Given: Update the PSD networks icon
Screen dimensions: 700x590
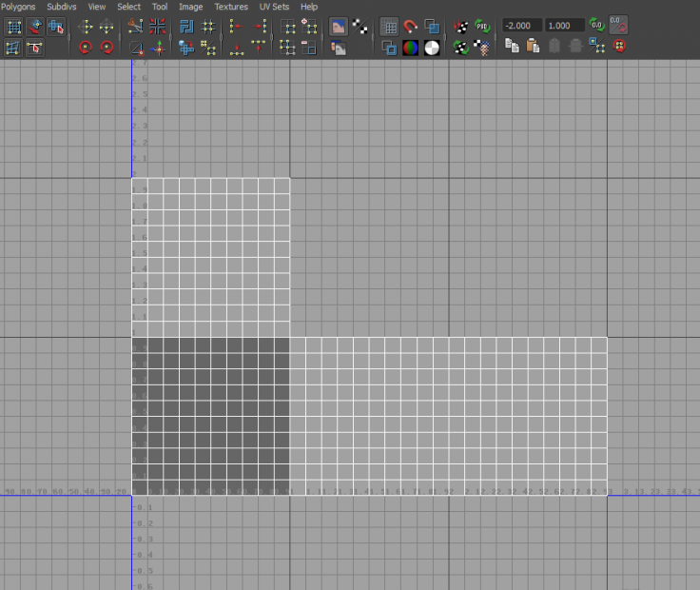Looking at the screenshot, I should click(482, 27).
